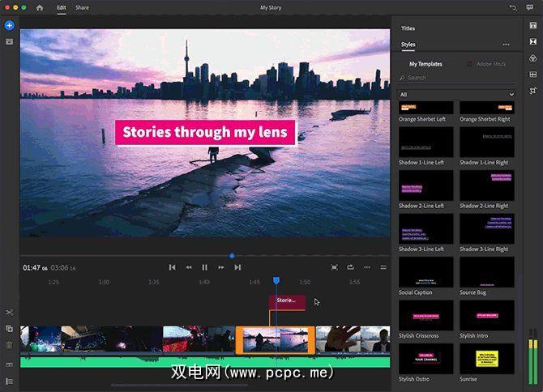Click the green audio track
This screenshot has width=543, height=392.
[x=205, y=362]
